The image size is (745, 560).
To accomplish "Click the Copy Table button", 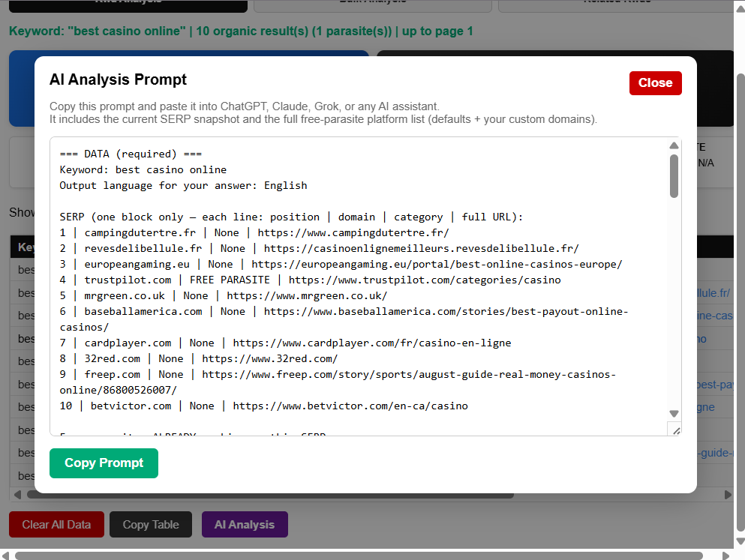I will (151, 525).
